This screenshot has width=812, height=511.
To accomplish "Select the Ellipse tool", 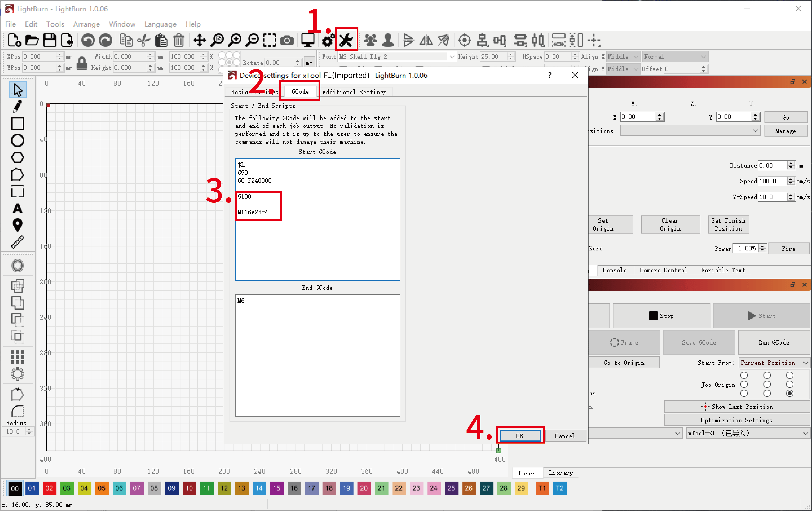I will tap(17, 140).
